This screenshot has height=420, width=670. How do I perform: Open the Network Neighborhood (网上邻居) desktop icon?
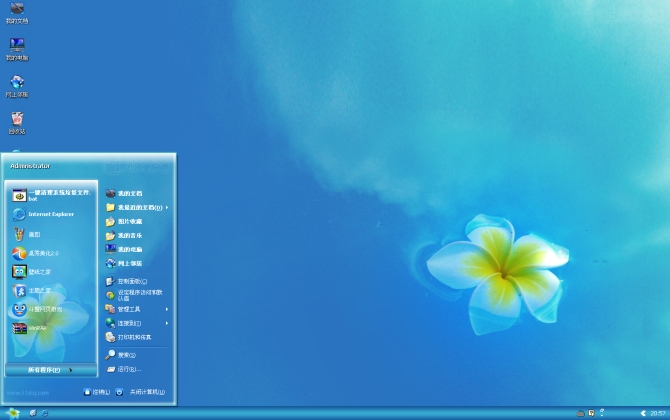pos(17,86)
